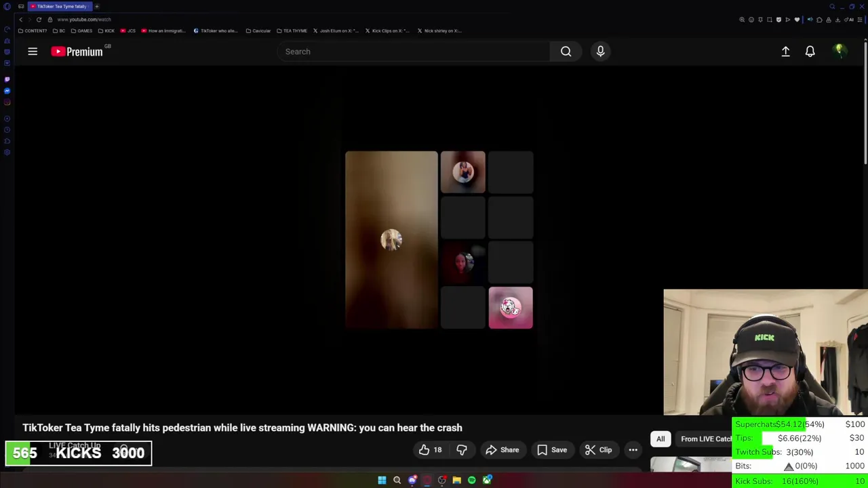
Task: Open TikToker who alle... bookmark
Action: click(x=215, y=30)
